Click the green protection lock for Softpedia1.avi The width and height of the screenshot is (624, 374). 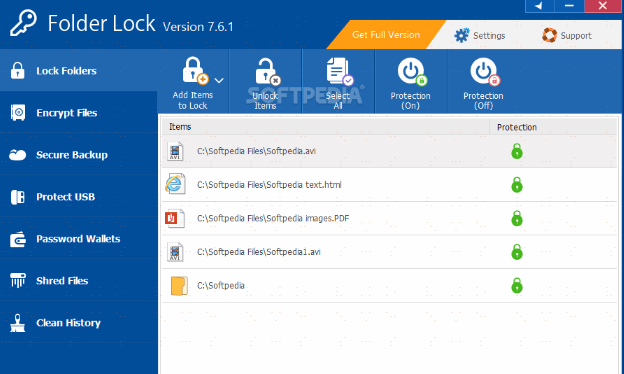tap(517, 252)
